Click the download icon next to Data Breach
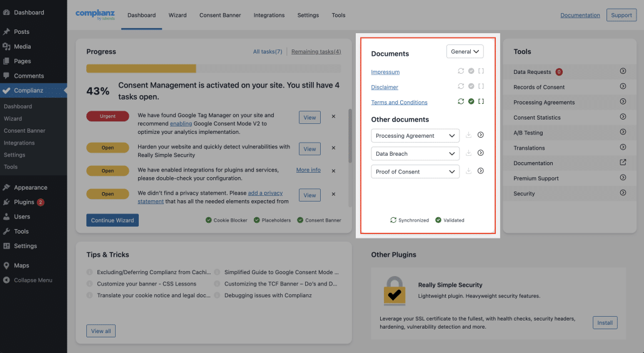 click(x=468, y=153)
